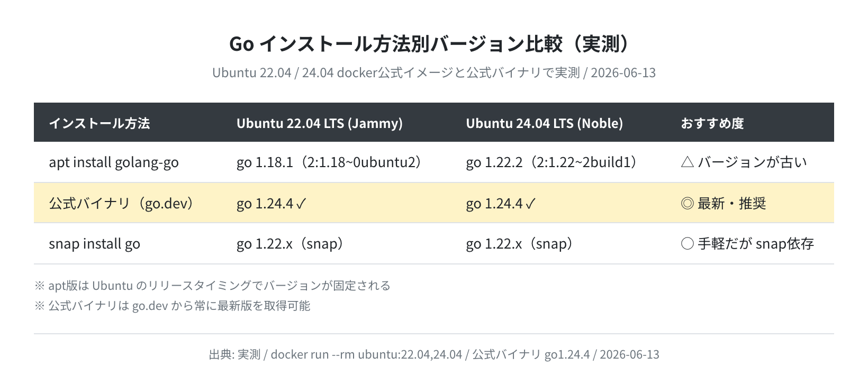Select the Ubuntu 22.04 LTS (Jammy) header
868x384 pixels.
tap(320, 123)
